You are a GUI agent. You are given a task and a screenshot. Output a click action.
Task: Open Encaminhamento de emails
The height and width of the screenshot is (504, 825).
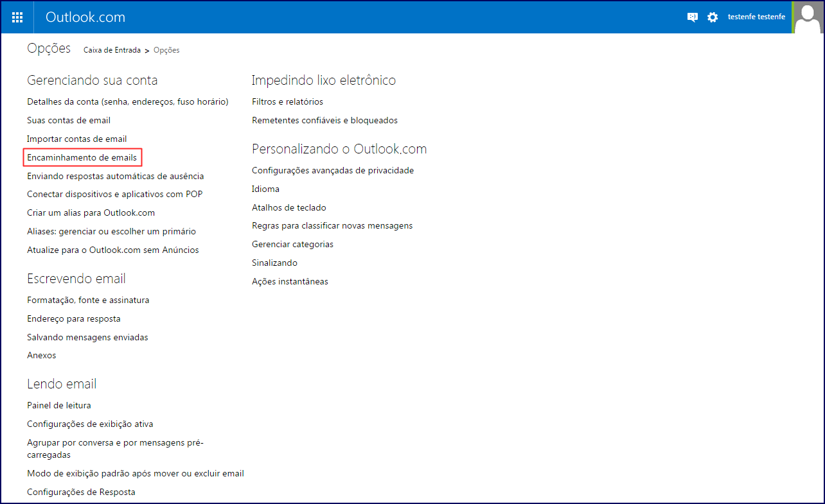(x=82, y=157)
